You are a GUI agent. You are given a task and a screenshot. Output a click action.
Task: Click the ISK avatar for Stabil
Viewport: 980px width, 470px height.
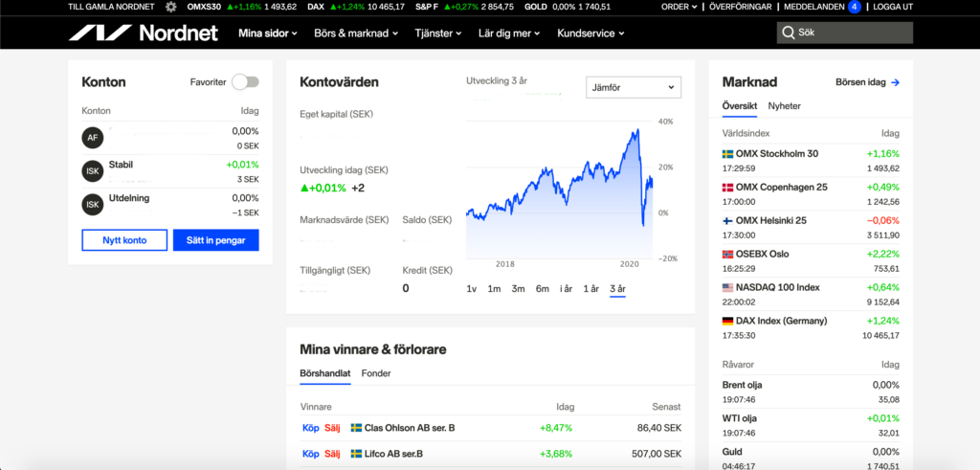click(93, 170)
